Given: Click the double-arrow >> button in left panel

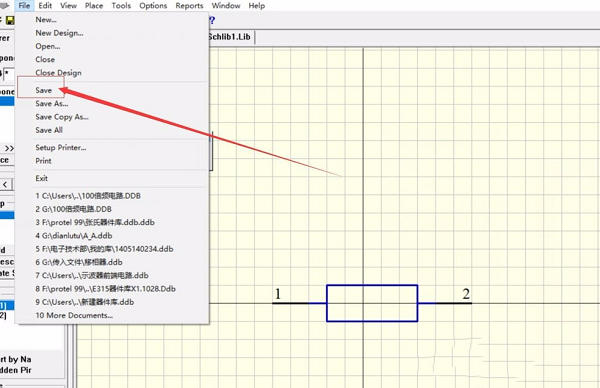Looking at the screenshot, I should click(x=8, y=148).
